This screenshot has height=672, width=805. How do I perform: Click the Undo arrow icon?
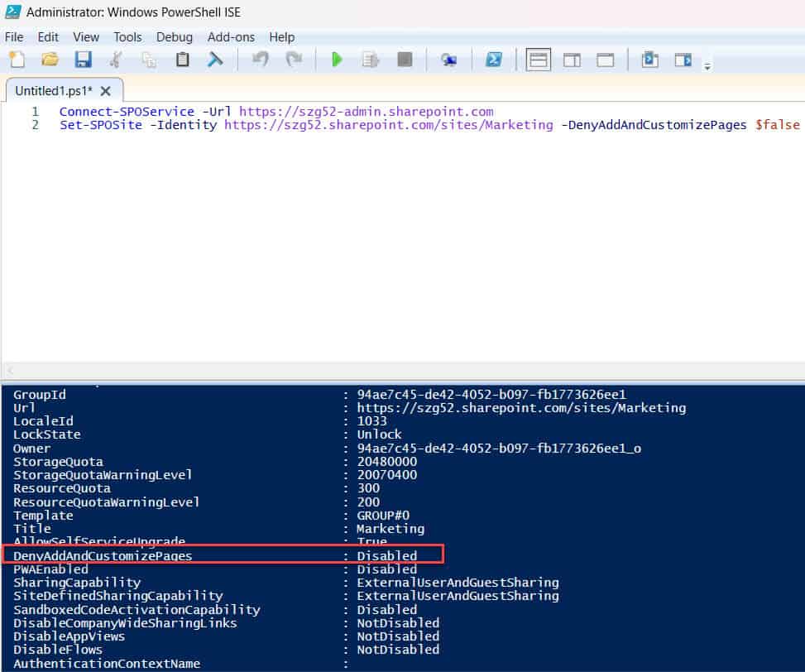pos(261,60)
